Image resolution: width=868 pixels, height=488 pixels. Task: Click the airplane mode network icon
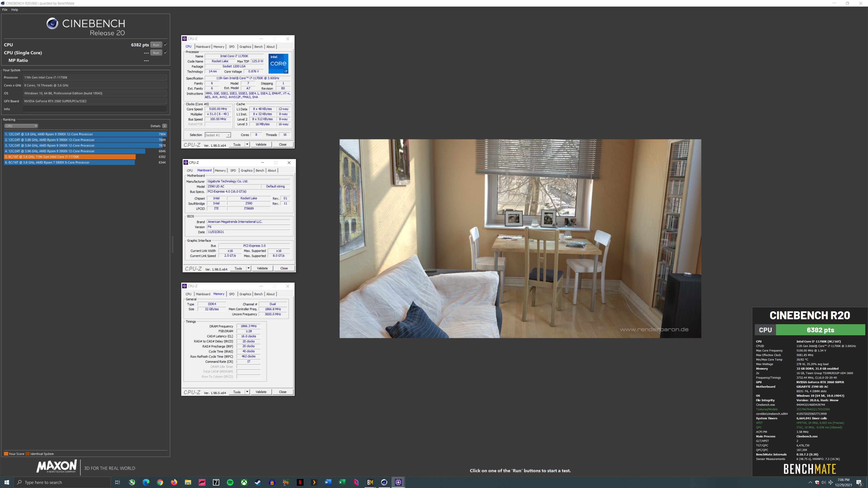click(x=831, y=482)
